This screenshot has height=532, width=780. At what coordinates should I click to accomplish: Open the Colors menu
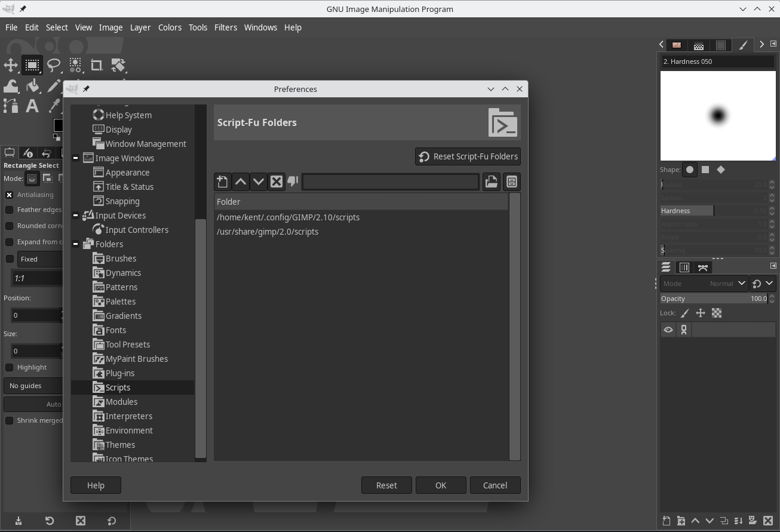[170, 27]
